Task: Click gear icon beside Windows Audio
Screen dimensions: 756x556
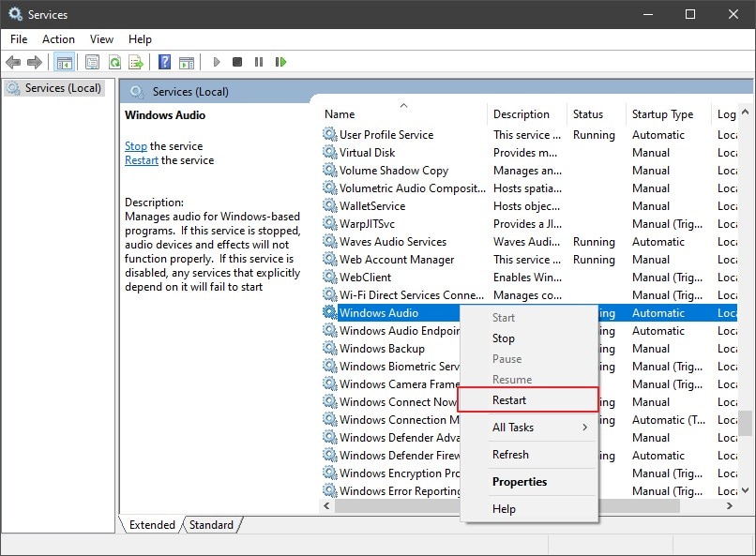Action: pyautogui.click(x=330, y=312)
